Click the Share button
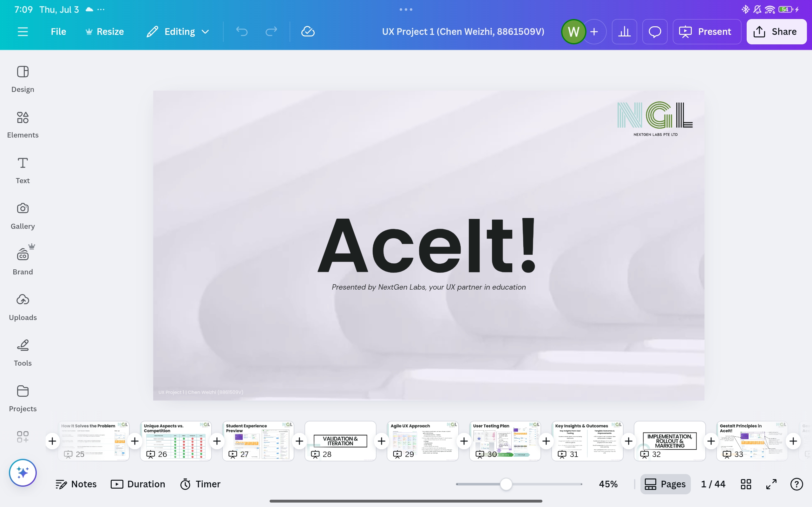This screenshot has height=507, width=812. coord(776,31)
